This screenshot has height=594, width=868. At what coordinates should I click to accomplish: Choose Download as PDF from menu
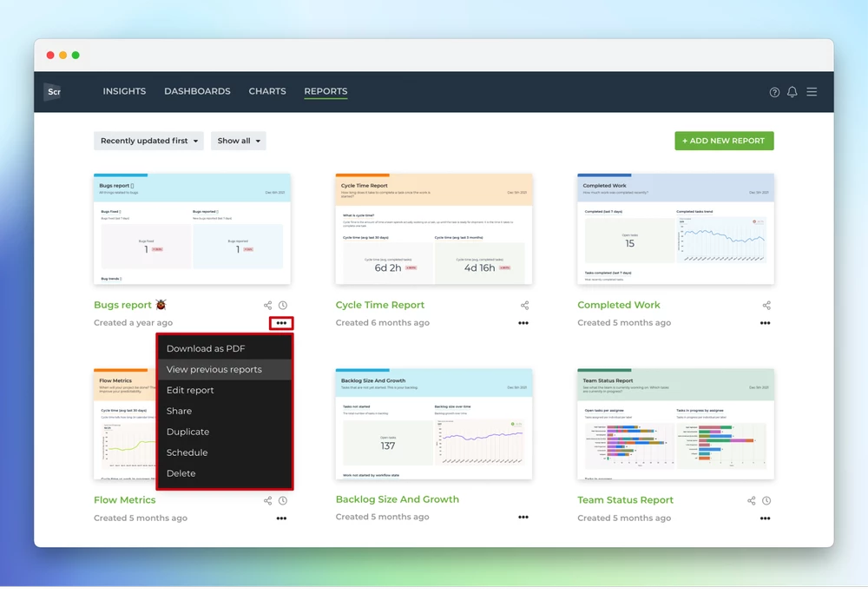pyautogui.click(x=224, y=348)
